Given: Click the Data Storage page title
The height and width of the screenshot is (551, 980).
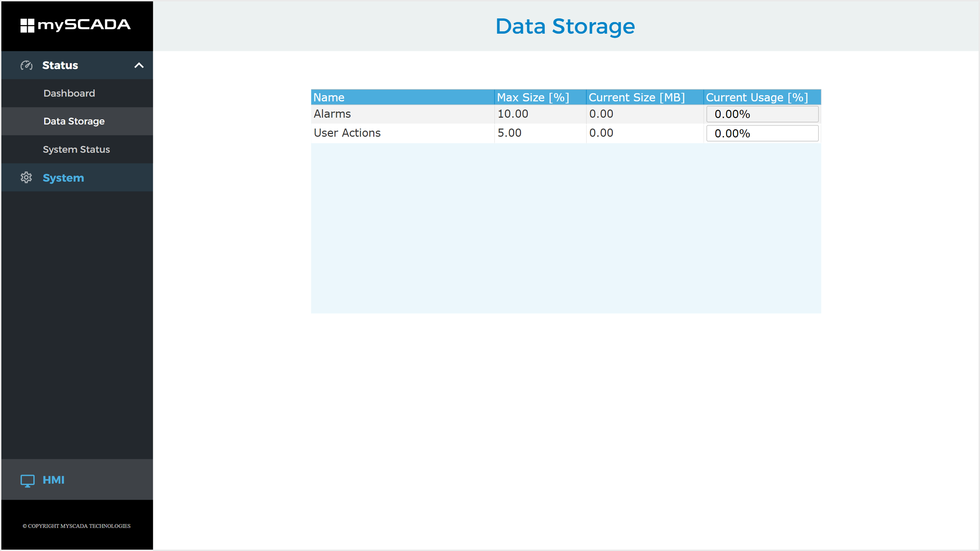Looking at the screenshot, I should click(565, 26).
